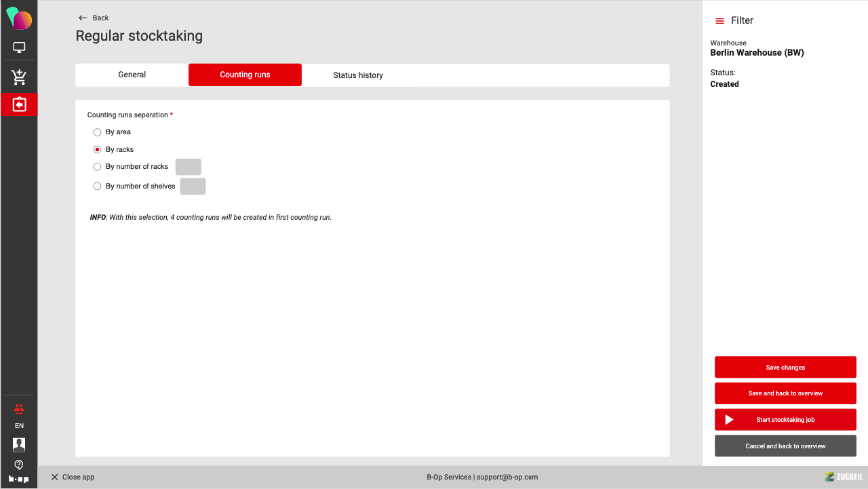Open the monitor dashboard icon in sidebar
Viewport: 868px width, 489px height.
19,47
